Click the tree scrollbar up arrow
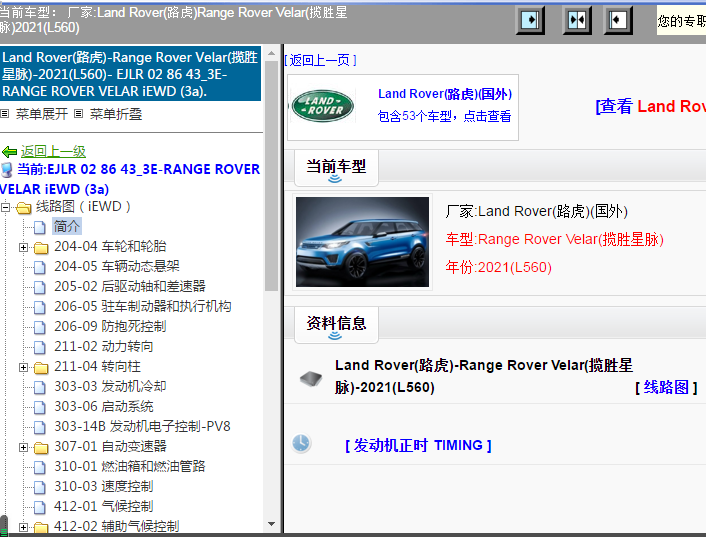Viewport: 706px width, 537px height. click(x=271, y=53)
